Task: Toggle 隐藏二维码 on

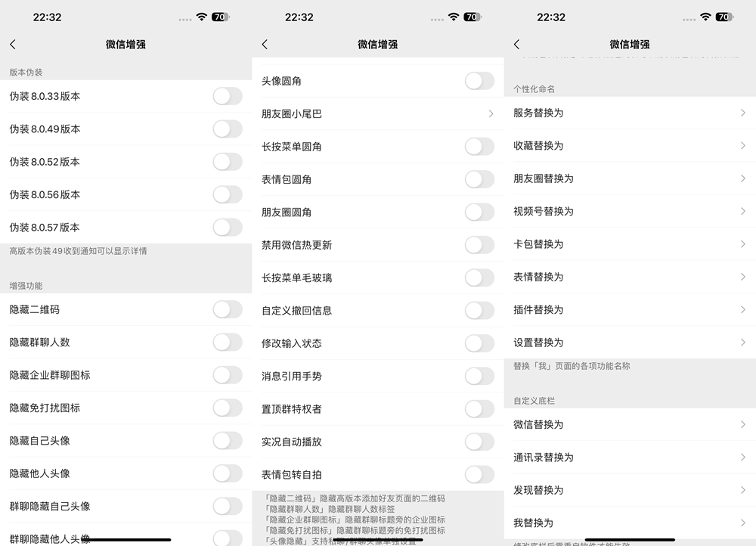Action: (226, 309)
